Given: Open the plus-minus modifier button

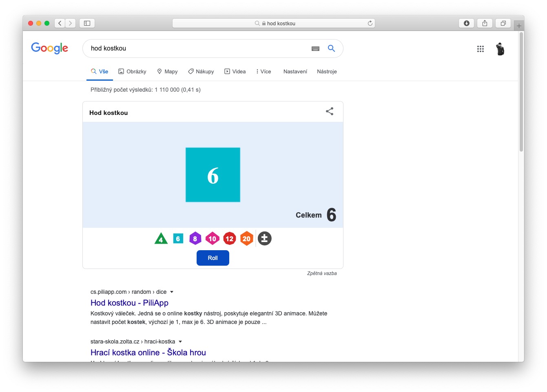Looking at the screenshot, I should [264, 238].
